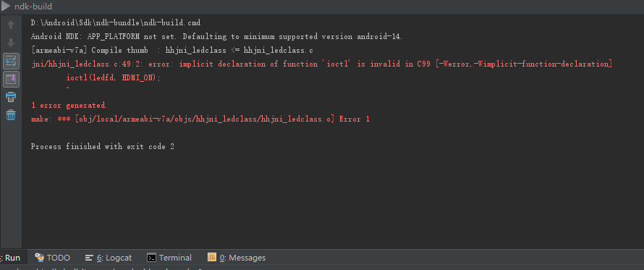Toggle Scroll to the End of output
Viewport: 644px width, 270px height.
point(11,79)
